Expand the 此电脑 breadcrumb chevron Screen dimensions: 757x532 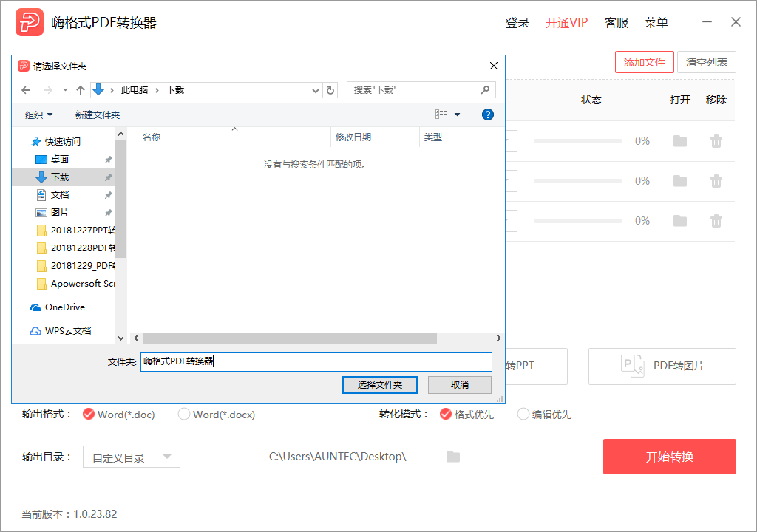pos(157,90)
